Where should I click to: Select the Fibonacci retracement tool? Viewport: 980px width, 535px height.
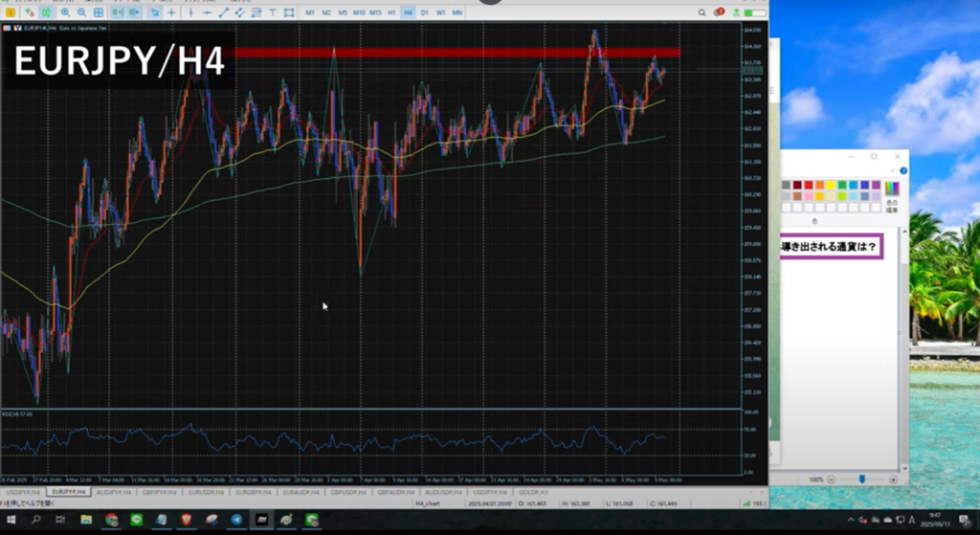pyautogui.click(x=256, y=12)
